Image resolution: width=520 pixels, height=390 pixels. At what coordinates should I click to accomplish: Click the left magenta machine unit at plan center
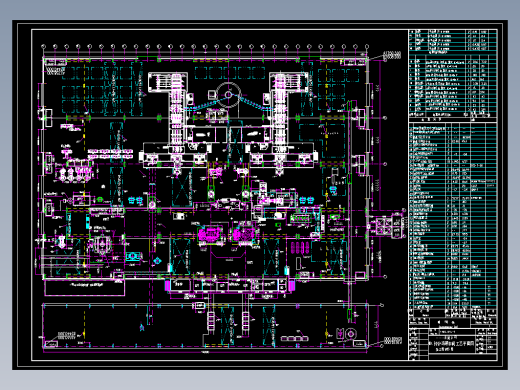(x=210, y=234)
